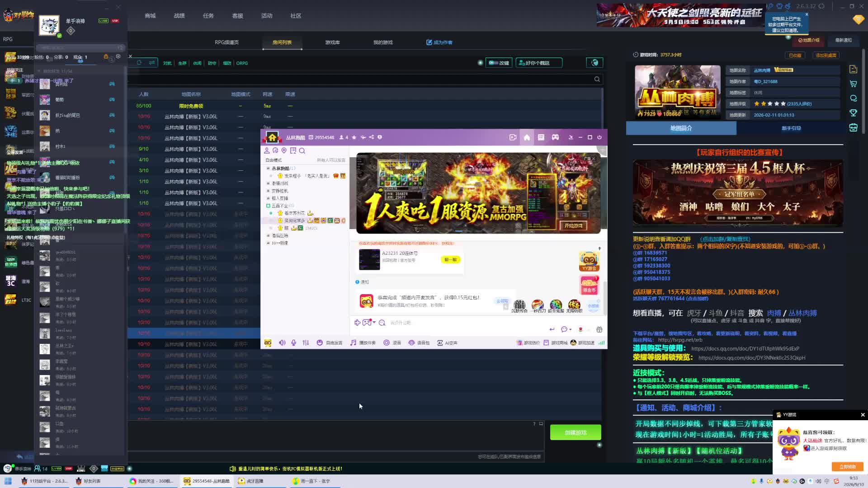Click the gift box icon in chat

[x=599, y=329]
